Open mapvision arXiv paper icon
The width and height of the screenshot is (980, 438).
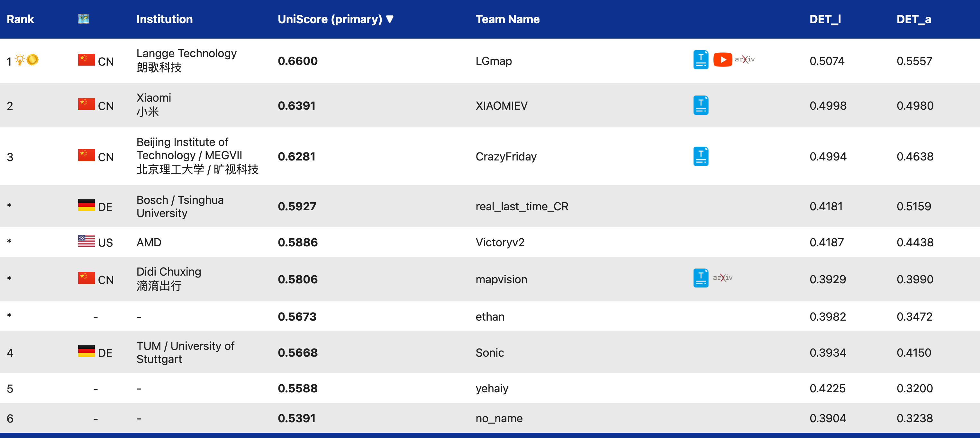click(x=722, y=278)
